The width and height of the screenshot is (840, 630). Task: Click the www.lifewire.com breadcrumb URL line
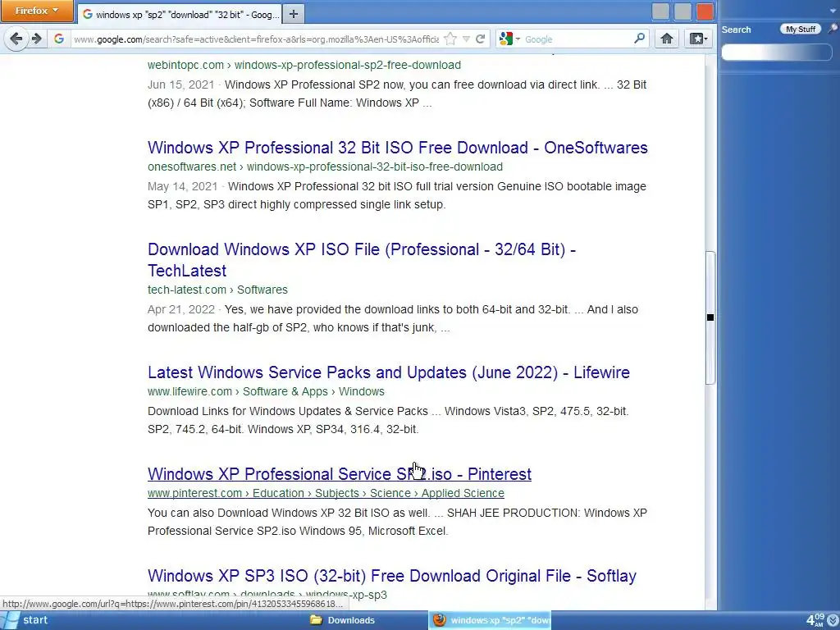pyautogui.click(x=266, y=391)
